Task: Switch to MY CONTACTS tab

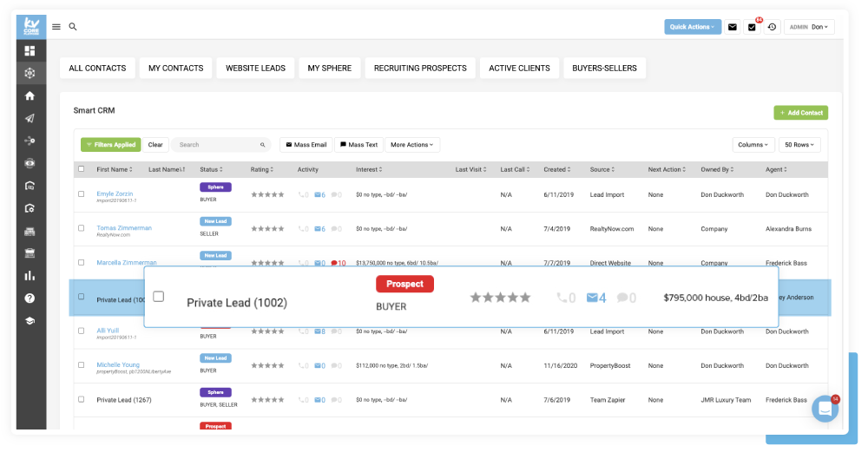Action: coord(175,68)
